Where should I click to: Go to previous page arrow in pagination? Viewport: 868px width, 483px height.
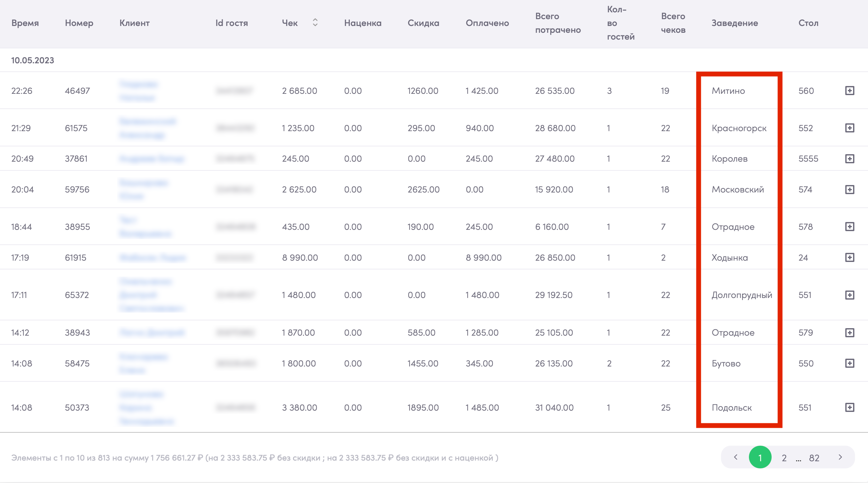(736, 457)
